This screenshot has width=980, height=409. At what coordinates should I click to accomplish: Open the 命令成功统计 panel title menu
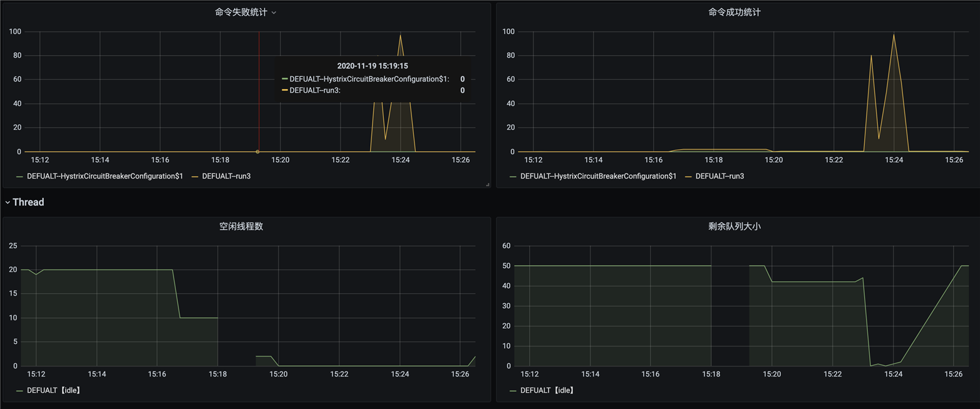pyautogui.click(x=735, y=12)
